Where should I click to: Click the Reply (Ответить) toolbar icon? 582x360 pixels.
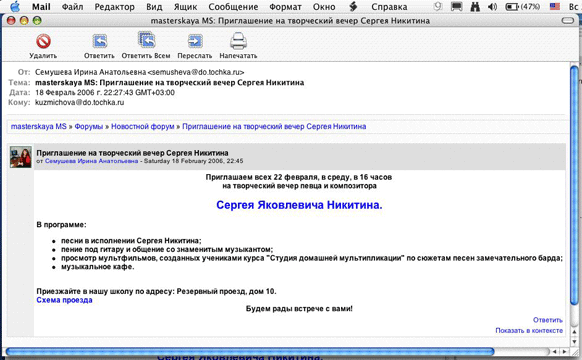click(99, 41)
